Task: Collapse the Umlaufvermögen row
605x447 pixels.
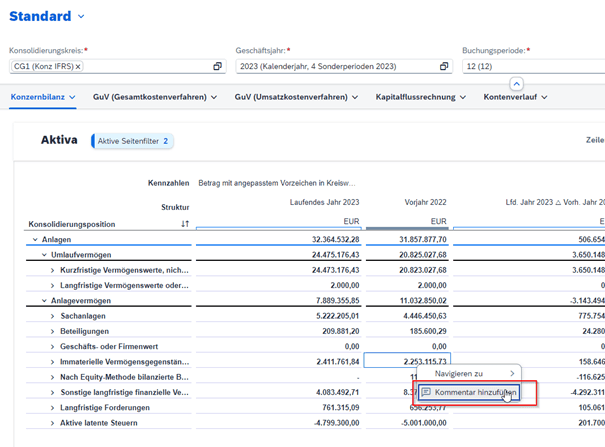Action: click(44, 256)
